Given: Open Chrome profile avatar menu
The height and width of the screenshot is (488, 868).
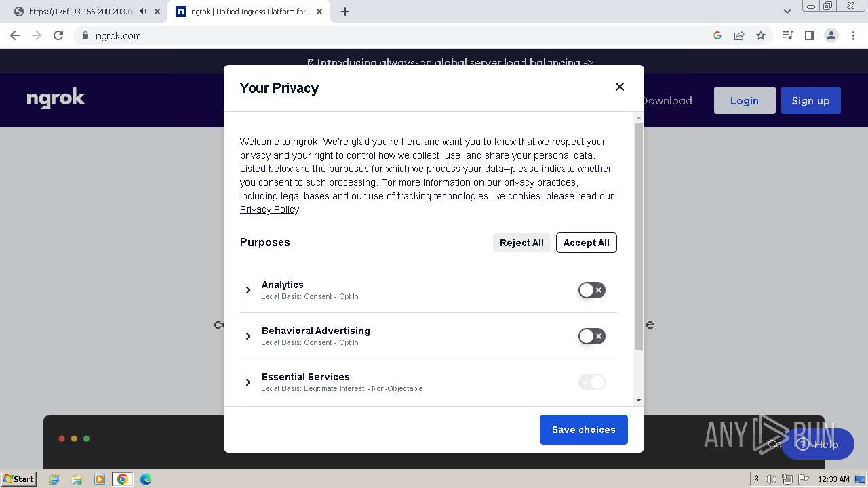Looking at the screenshot, I should pyautogui.click(x=831, y=35).
